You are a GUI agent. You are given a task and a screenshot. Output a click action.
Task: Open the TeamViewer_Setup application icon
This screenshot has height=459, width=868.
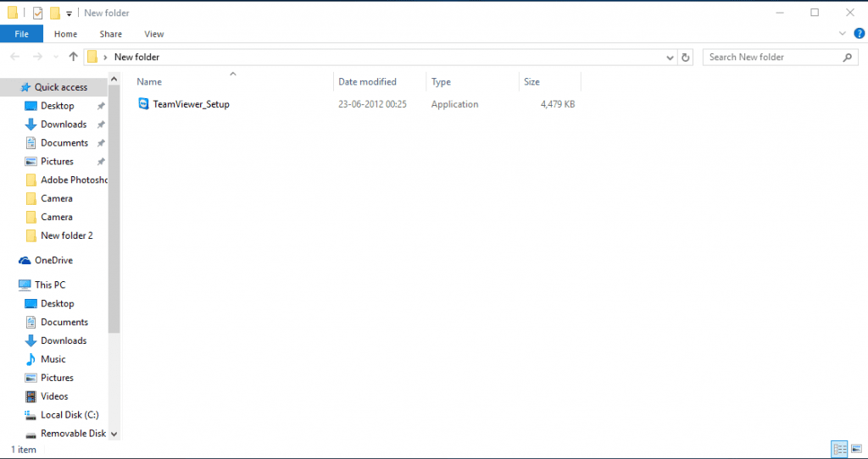point(143,104)
